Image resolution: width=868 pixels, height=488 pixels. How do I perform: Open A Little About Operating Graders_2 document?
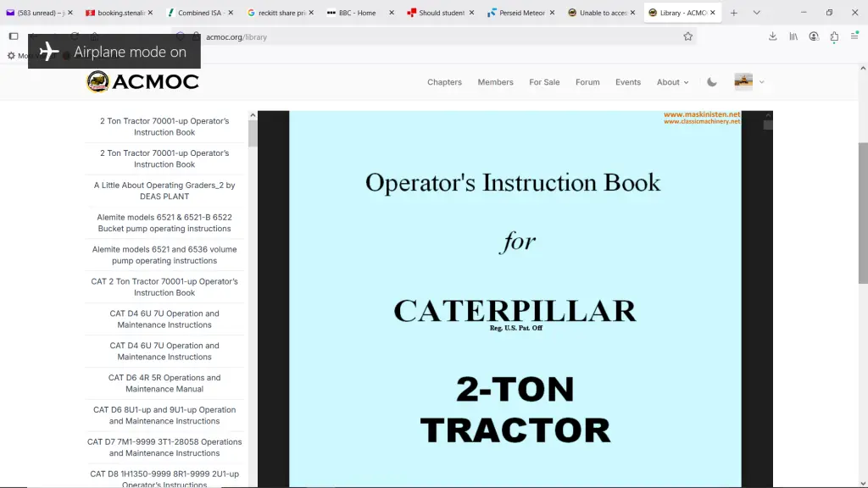(164, 191)
